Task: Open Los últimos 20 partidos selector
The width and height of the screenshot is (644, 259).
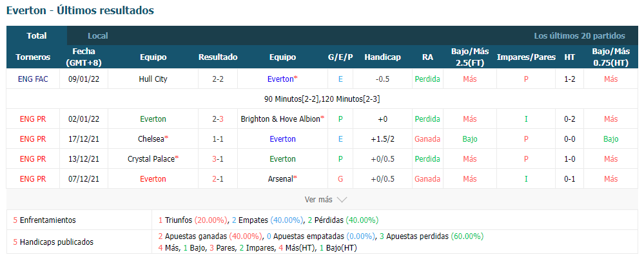Action: [x=580, y=35]
